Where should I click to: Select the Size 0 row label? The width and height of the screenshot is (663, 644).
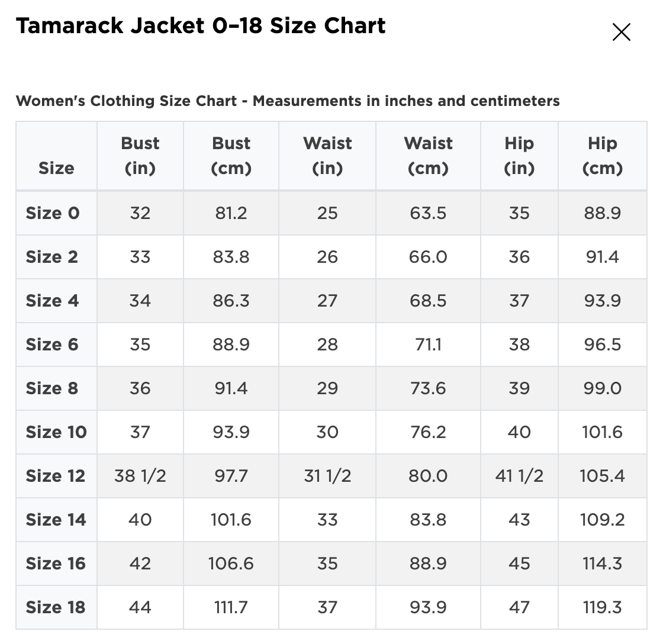pos(53,213)
